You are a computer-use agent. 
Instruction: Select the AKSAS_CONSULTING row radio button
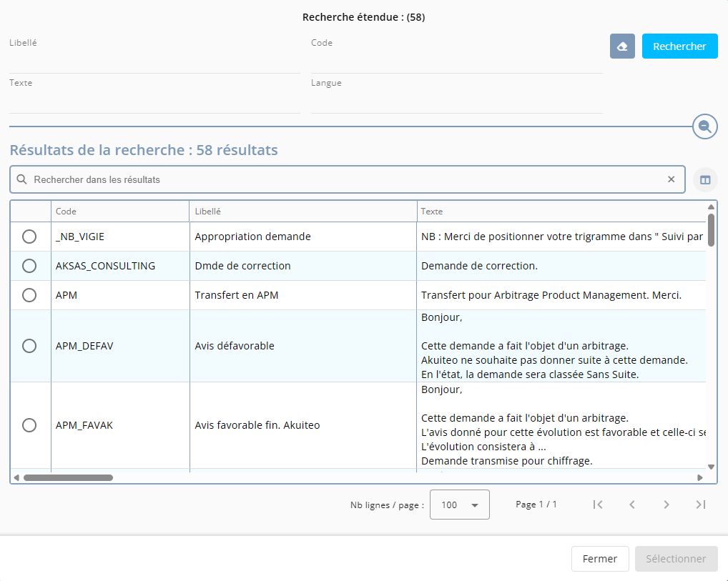[x=29, y=266]
